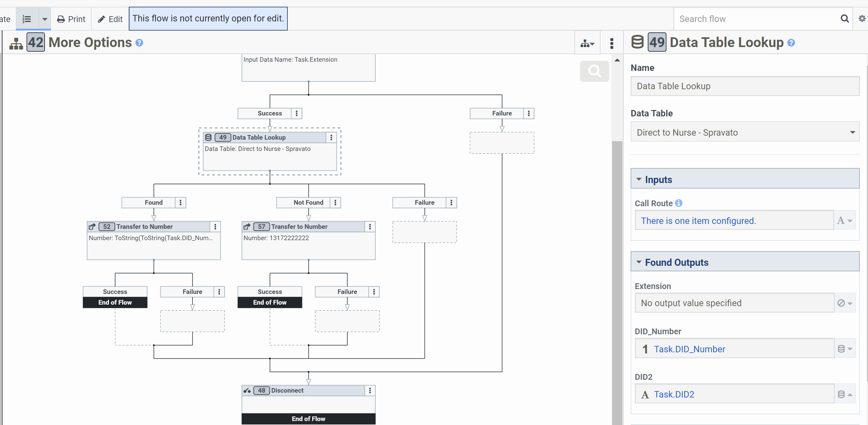Click the help icon beside More Options
This screenshot has height=425, width=868.
coord(139,43)
